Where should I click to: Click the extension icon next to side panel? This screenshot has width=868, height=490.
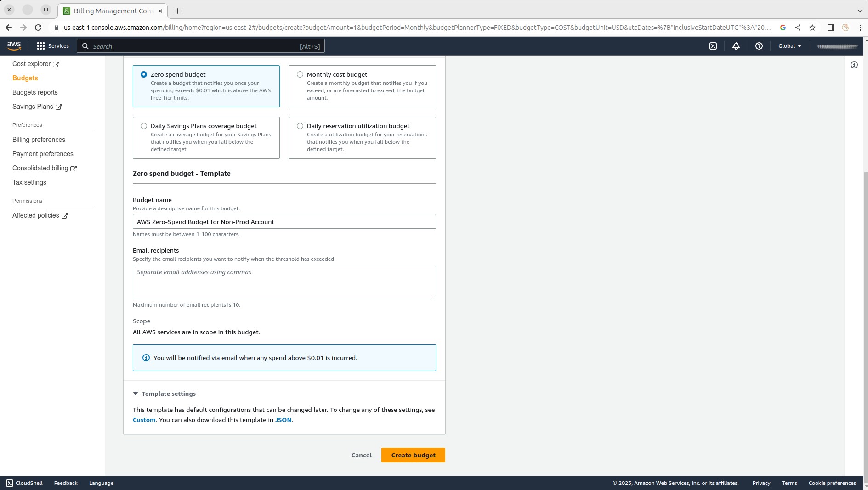click(845, 28)
